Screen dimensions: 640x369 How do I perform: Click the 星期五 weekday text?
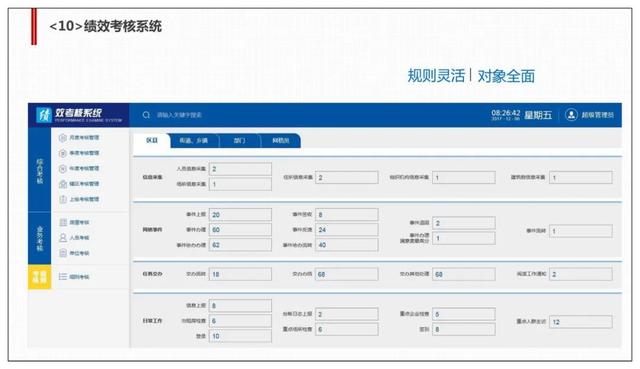538,115
